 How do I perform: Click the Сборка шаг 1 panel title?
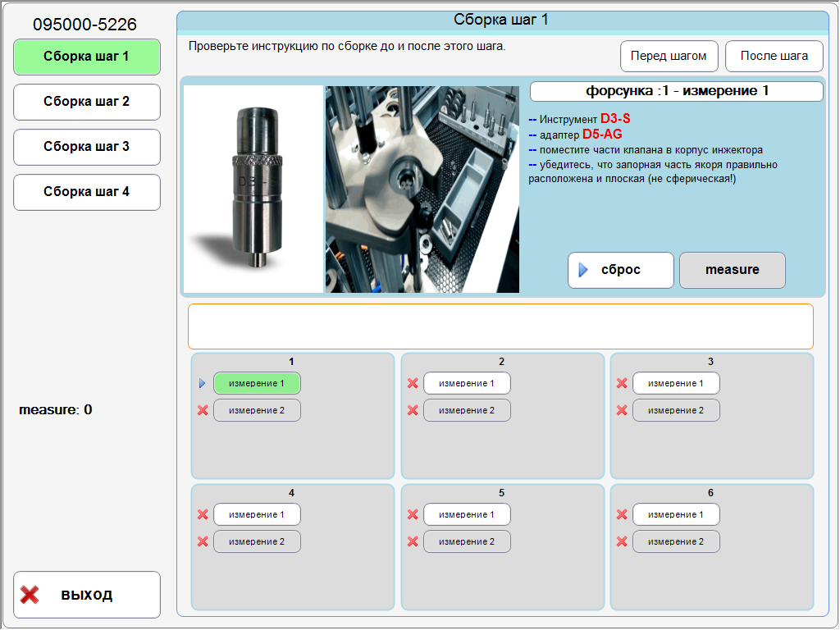pos(501,20)
